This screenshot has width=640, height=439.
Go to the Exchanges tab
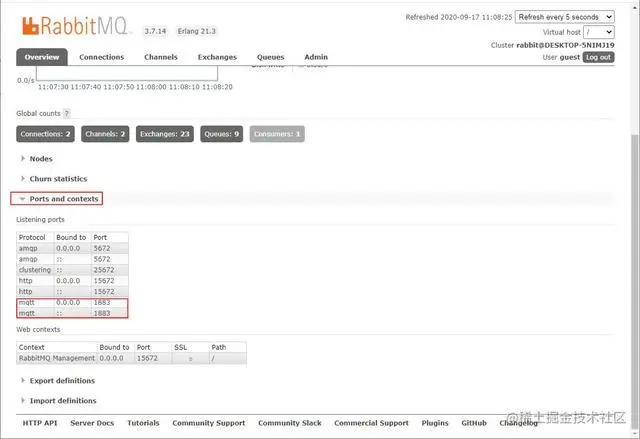217,57
